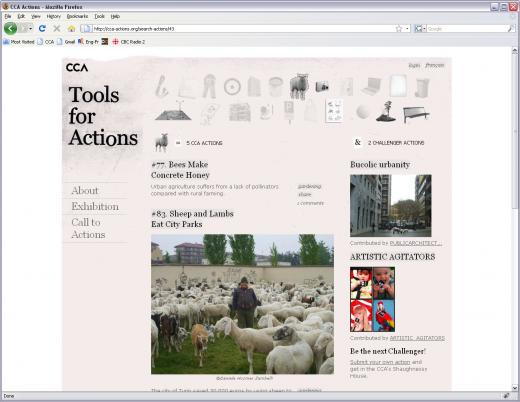
Task: Choose the bucket tool icon
Action: tap(276, 86)
